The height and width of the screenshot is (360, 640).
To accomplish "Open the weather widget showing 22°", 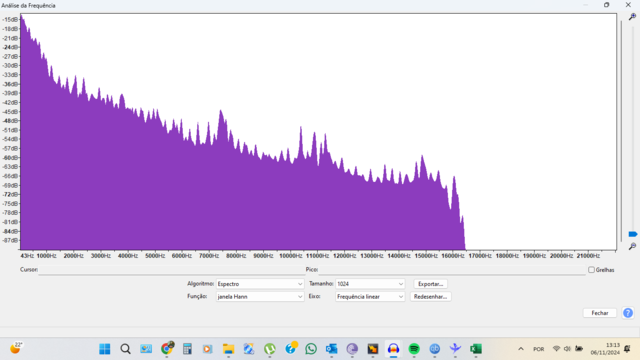I will click(16, 349).
